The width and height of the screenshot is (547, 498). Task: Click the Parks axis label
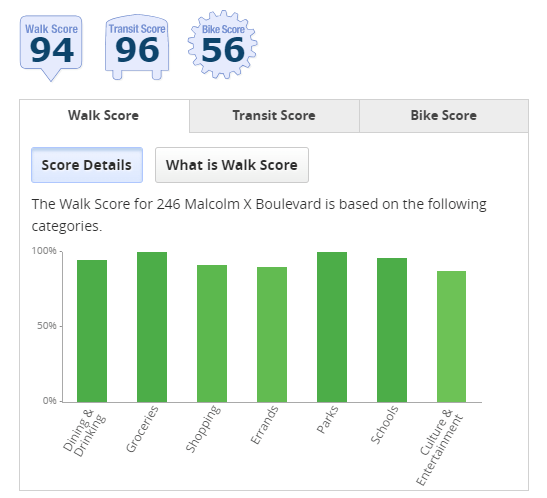pos(327,420)
